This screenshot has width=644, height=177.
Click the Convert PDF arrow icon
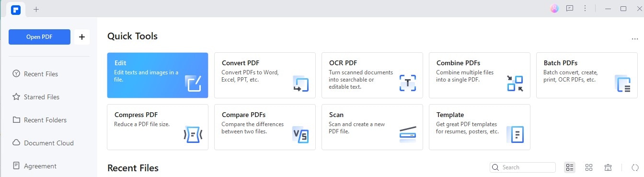pyautogui.click(x=300, y=83)
